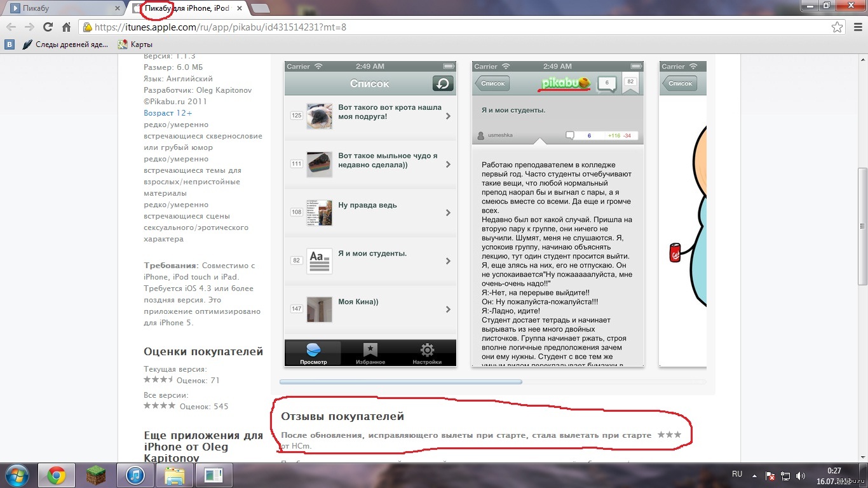Click the 'usmeshka' author name
Screen dimensions: 868x488
click(499, 135)
